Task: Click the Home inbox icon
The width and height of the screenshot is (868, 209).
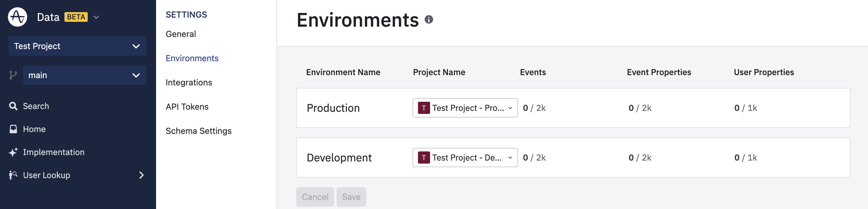Action: [x=13, y=129]
